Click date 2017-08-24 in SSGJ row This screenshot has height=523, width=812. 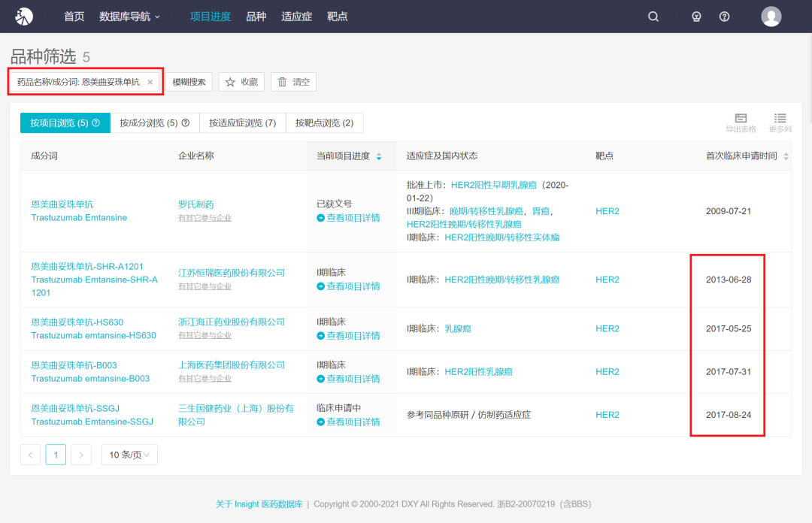click(728, 415)
